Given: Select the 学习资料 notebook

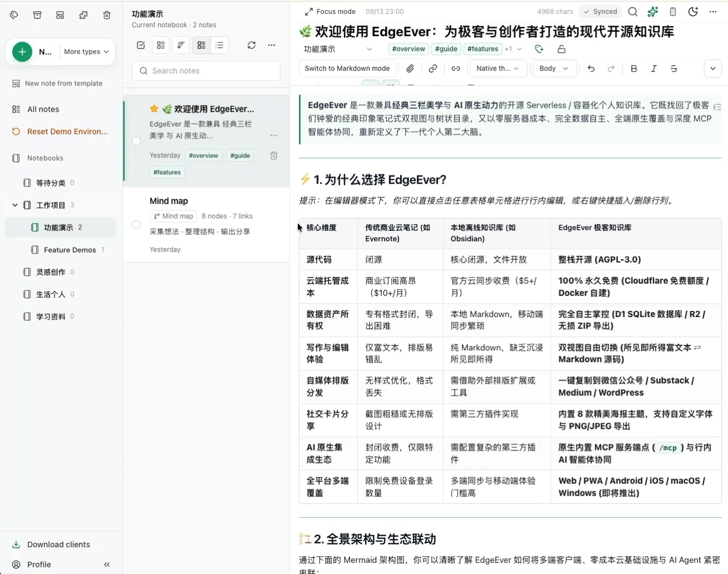Looking at the screenshot, I should point(61,316).
